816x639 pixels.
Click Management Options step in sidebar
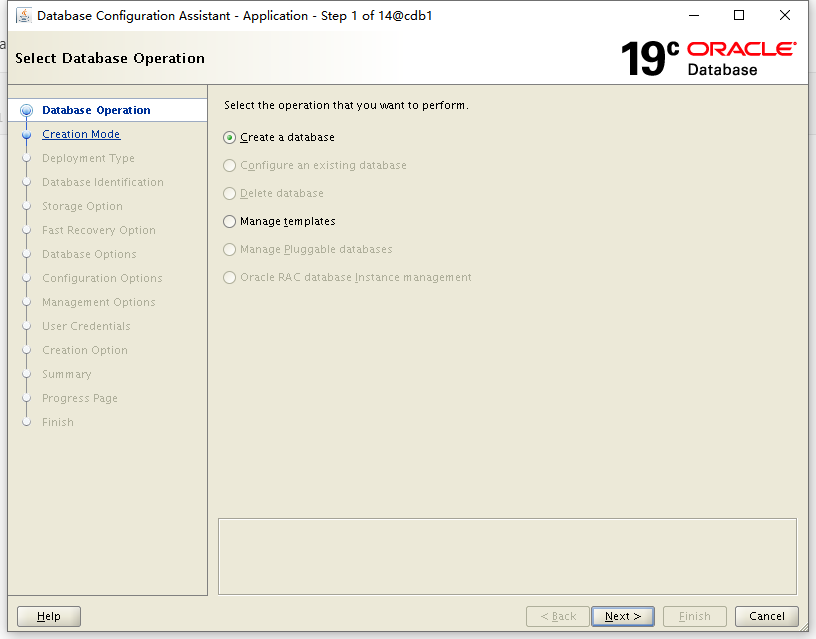tap(99, 302)
